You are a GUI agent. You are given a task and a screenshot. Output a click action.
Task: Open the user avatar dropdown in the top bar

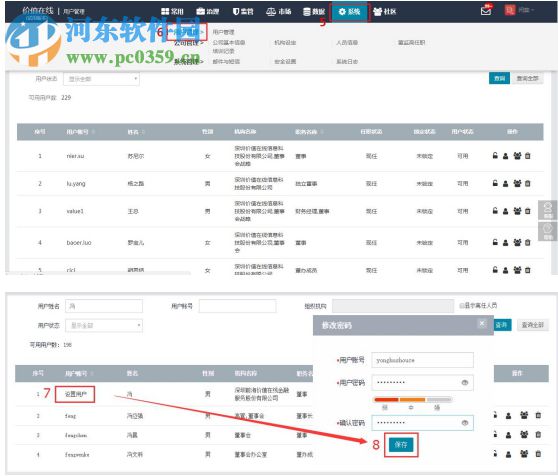pos(519,10)
